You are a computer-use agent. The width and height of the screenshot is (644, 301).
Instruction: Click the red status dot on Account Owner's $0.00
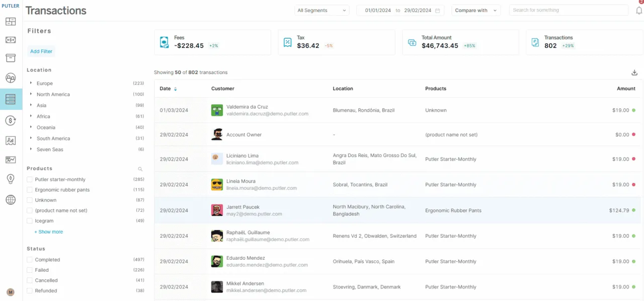click(633, 135)
